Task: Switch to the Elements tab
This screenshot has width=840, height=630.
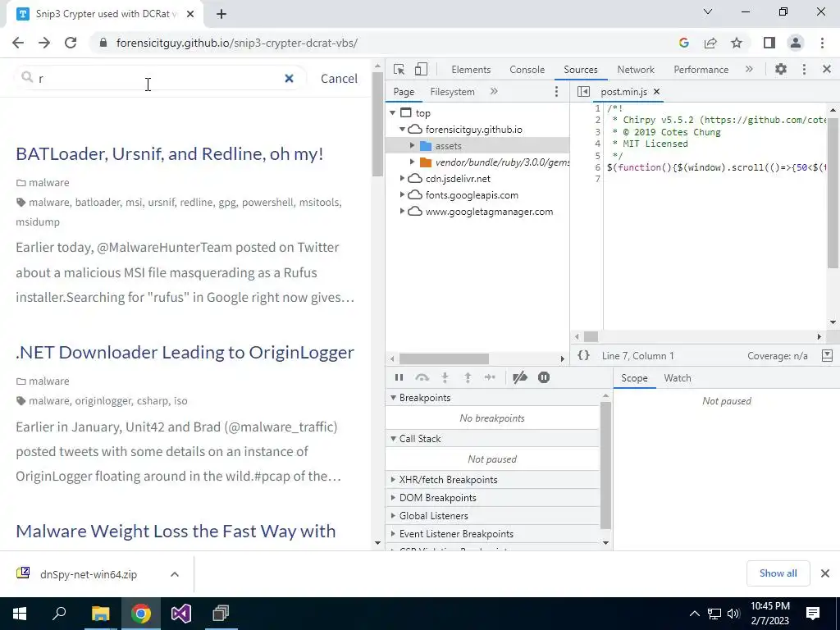Action: [471, 70]
